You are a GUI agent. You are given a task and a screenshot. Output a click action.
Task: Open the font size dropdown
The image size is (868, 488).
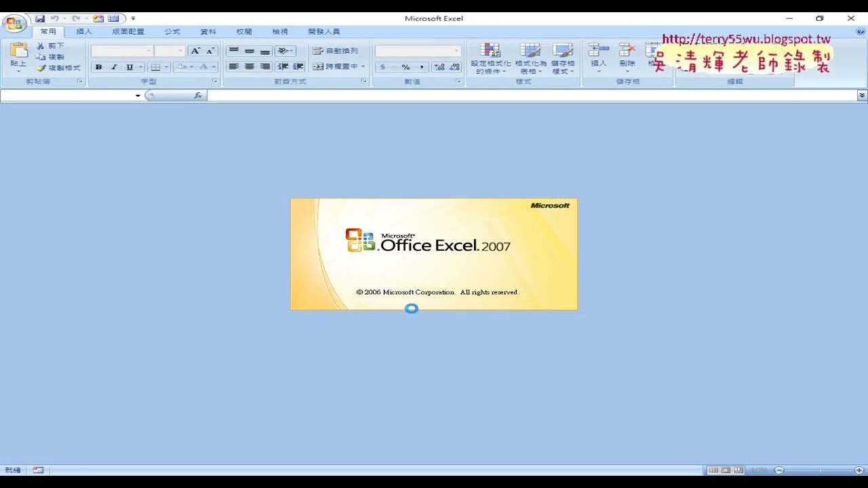(180, 51)
